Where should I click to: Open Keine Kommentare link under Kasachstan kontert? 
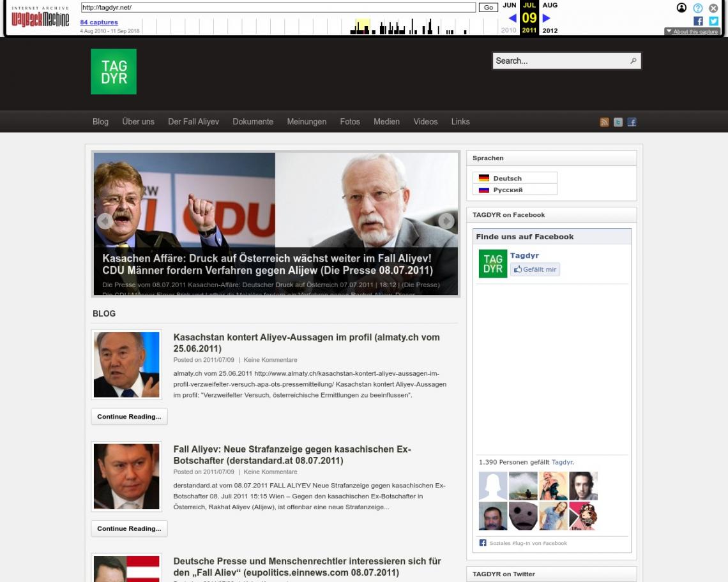270,360
